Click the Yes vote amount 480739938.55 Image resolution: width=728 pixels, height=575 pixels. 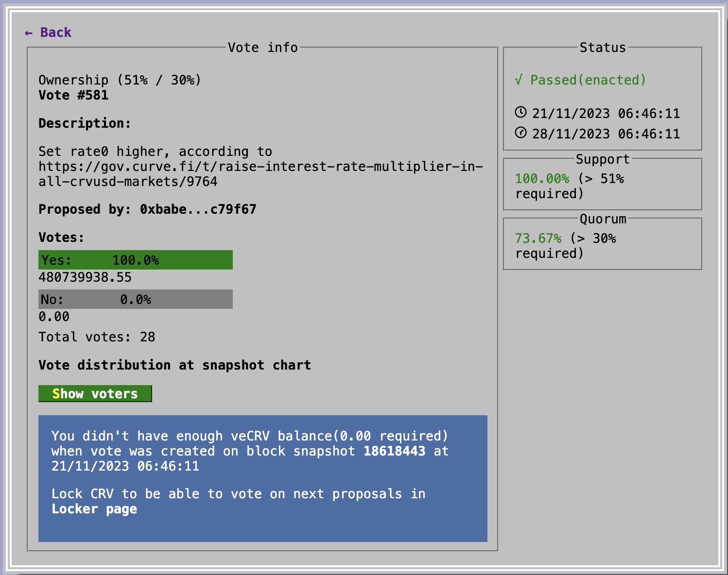point(85,277)
